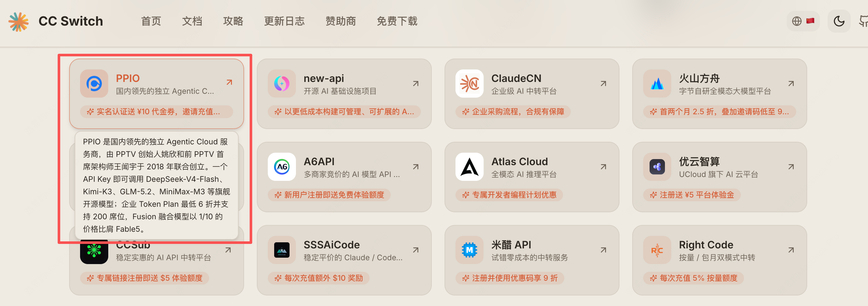This screenshot has height=306, width=868.
Task: Click the Atlas Cloud logo icon
Action: tap(469, 167)
